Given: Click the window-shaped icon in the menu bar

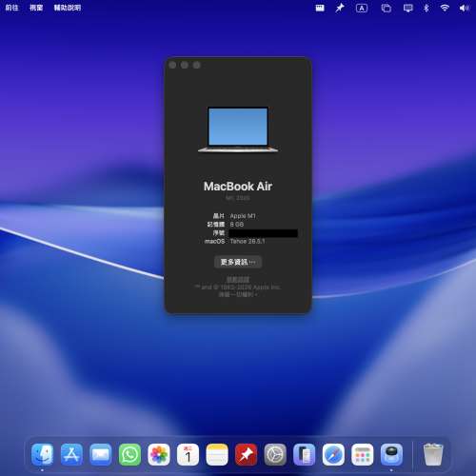Looking at the screenshot, I should point(320,8).
